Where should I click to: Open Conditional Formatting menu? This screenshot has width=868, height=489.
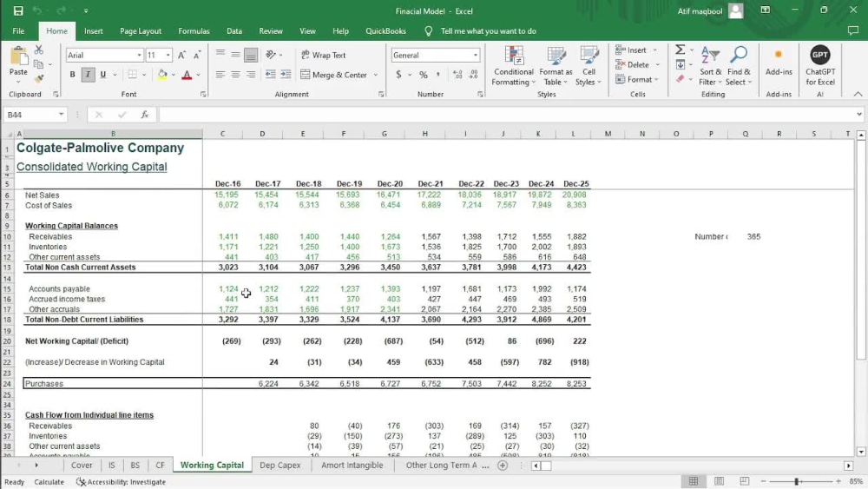(514, 66)
